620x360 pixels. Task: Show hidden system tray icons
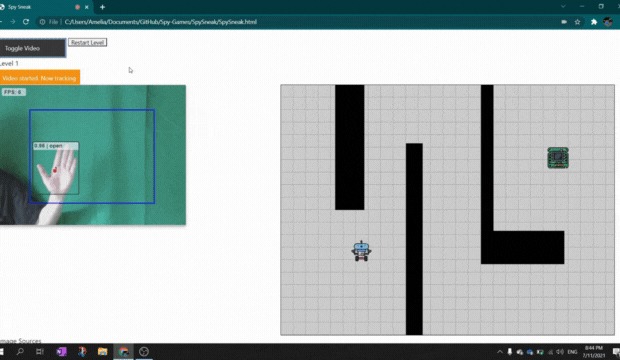500,352
